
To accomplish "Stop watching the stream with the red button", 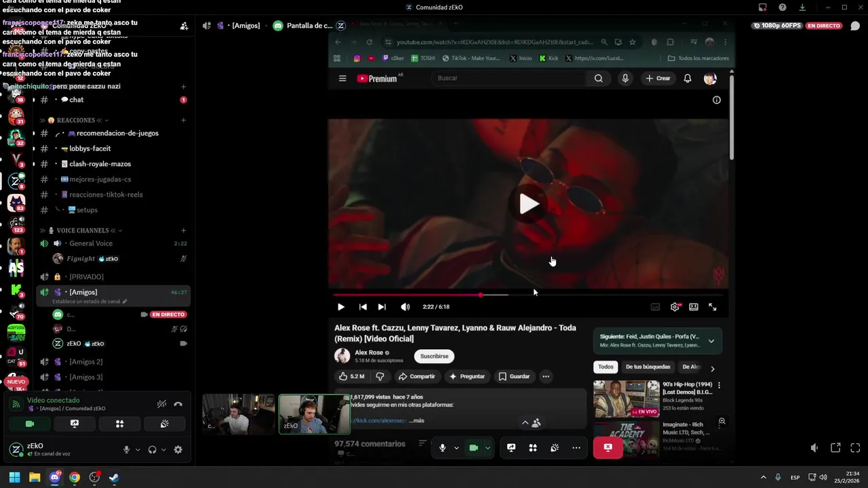I will tap(608, 448).
